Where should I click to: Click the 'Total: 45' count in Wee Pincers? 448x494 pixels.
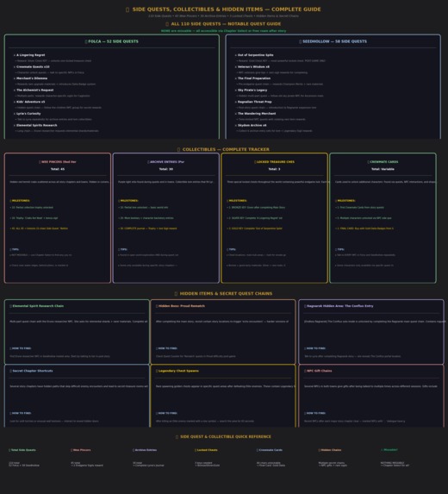(x=58, y=169)
